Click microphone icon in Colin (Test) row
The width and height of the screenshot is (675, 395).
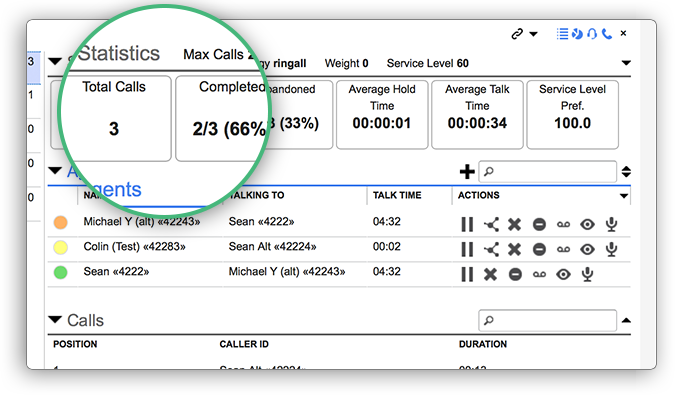pos(611,249)
